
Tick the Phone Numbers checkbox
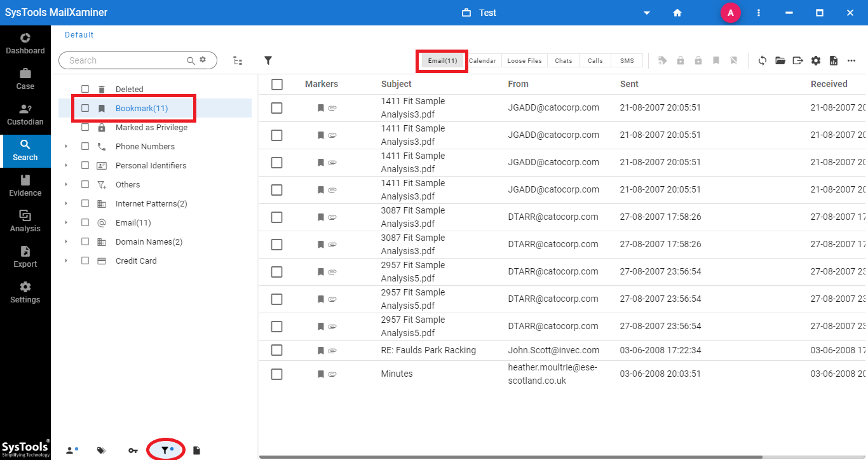[x=85, y=146]
